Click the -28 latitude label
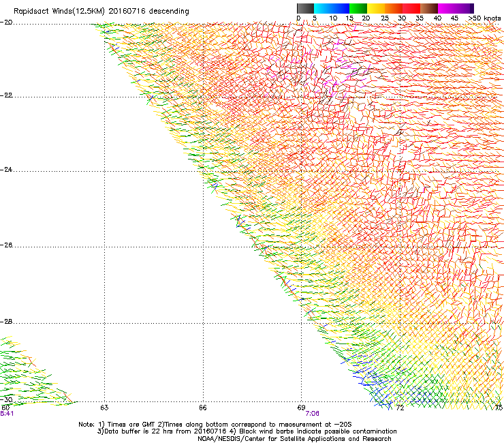504x443 pixels. 6,322
